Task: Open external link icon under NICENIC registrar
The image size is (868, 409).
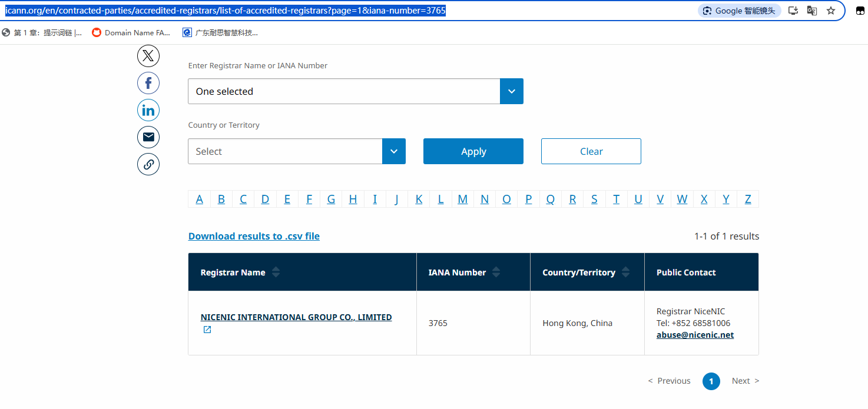Action: click(207, 330)
